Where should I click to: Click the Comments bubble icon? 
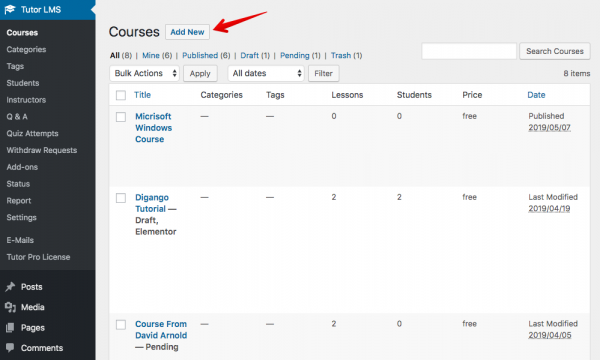coord(10,348)
